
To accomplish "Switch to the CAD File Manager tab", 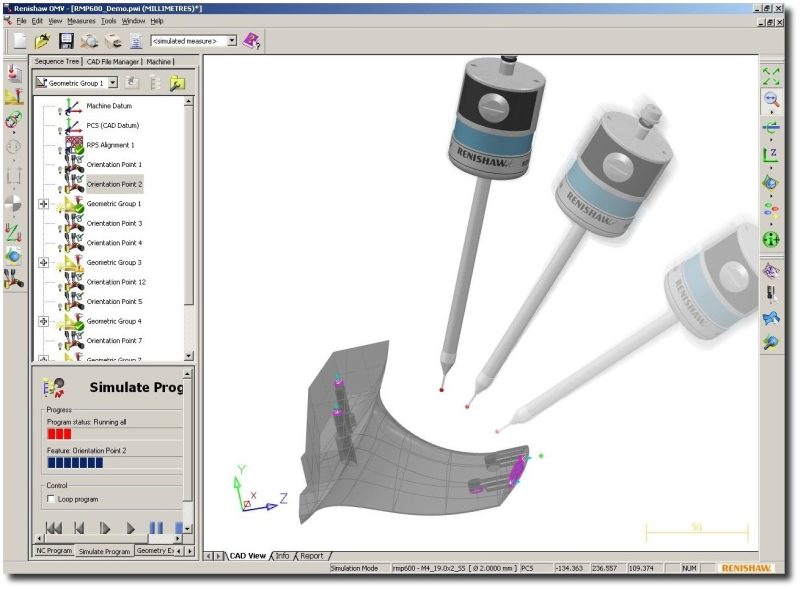I will [x=113, y=62].
